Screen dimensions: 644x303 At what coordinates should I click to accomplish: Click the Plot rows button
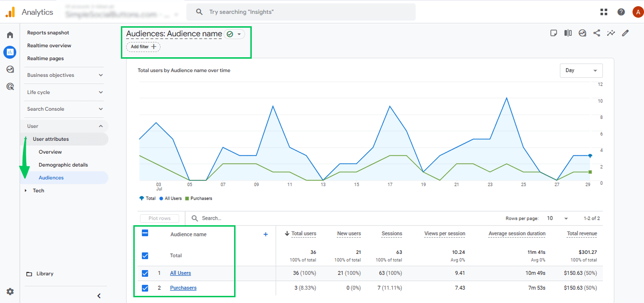coord(160,218)
